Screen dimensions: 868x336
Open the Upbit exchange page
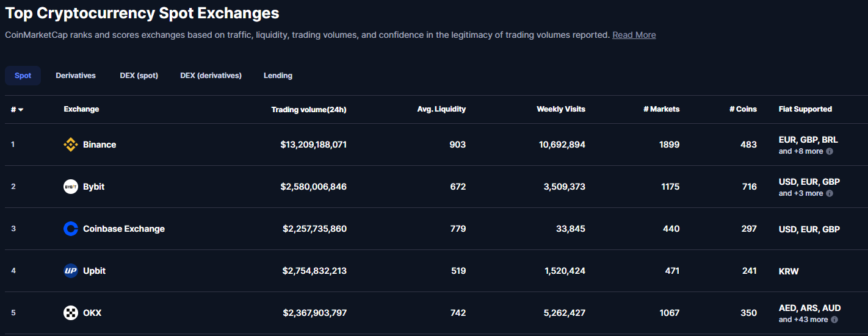tap(94, 271)
